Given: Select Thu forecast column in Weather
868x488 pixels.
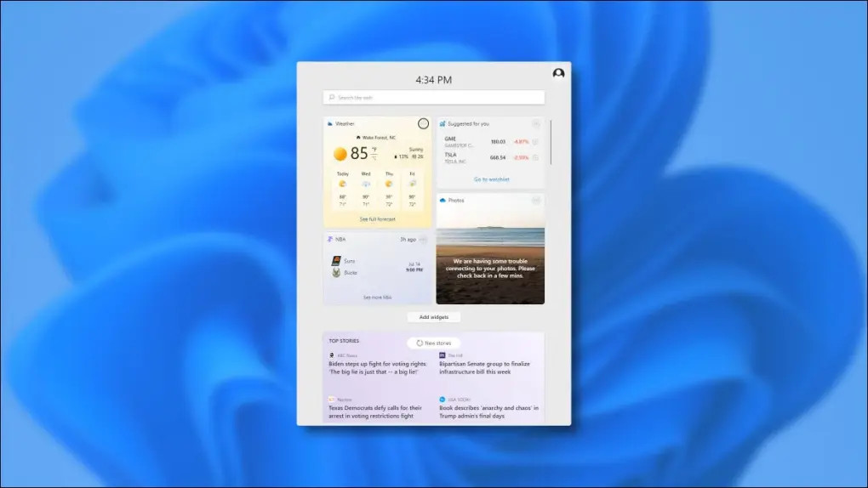Looking at the screenshot, I should pyautogui.click(x=389, y=189).
